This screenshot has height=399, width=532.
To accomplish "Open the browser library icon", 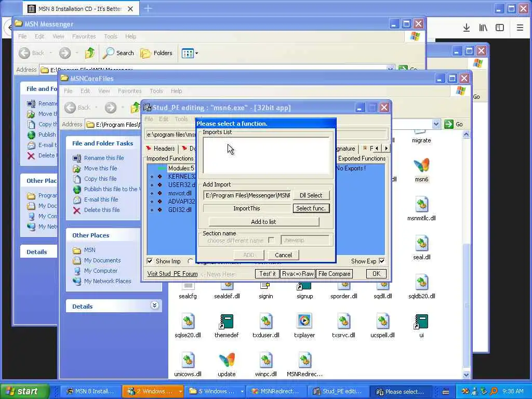I will [483, 28].
